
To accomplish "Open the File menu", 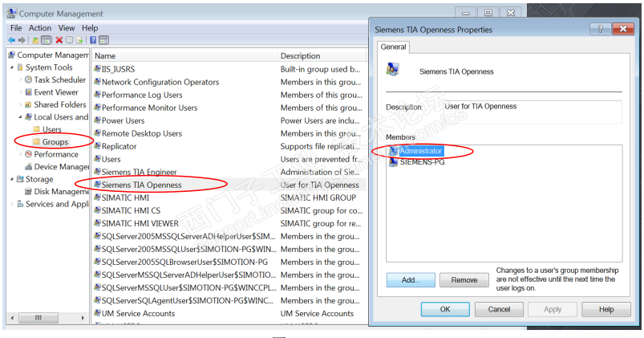I will [x=16, y=28].
